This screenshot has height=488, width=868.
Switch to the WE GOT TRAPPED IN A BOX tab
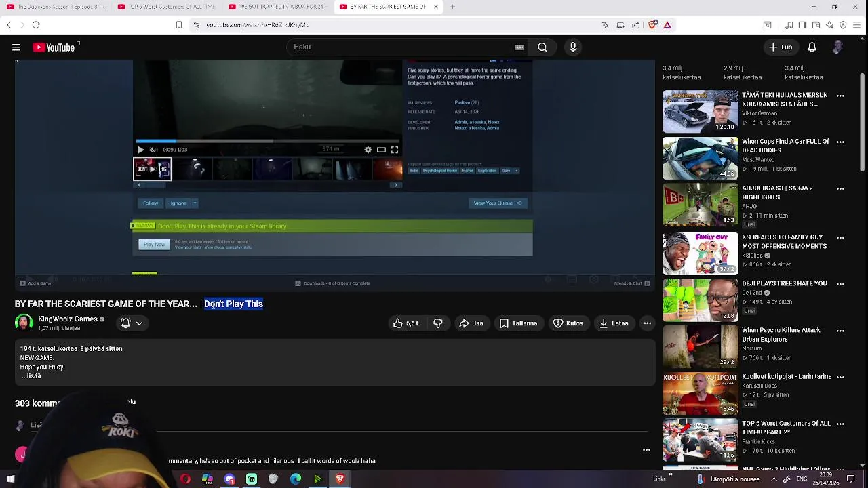tap(277, 7)
